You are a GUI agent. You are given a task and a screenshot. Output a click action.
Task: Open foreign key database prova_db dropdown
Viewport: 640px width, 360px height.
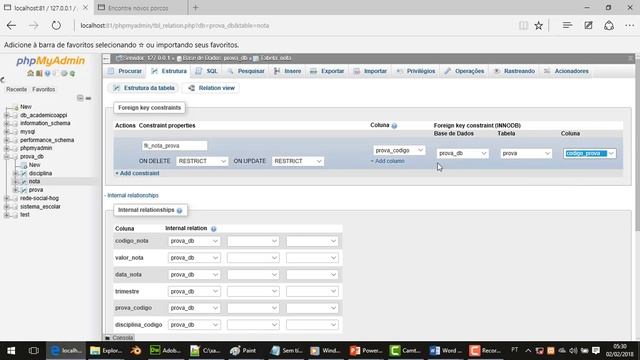point(462,153)
